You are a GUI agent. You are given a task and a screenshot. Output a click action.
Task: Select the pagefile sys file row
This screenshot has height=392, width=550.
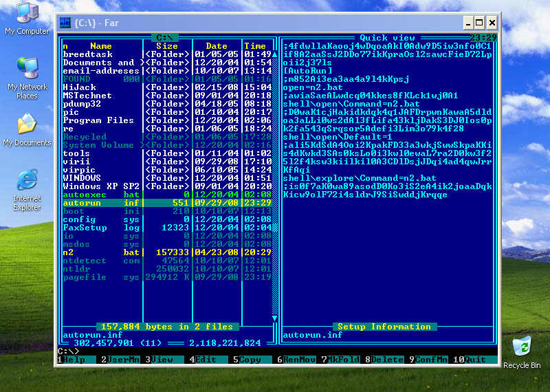click(167, 277)
